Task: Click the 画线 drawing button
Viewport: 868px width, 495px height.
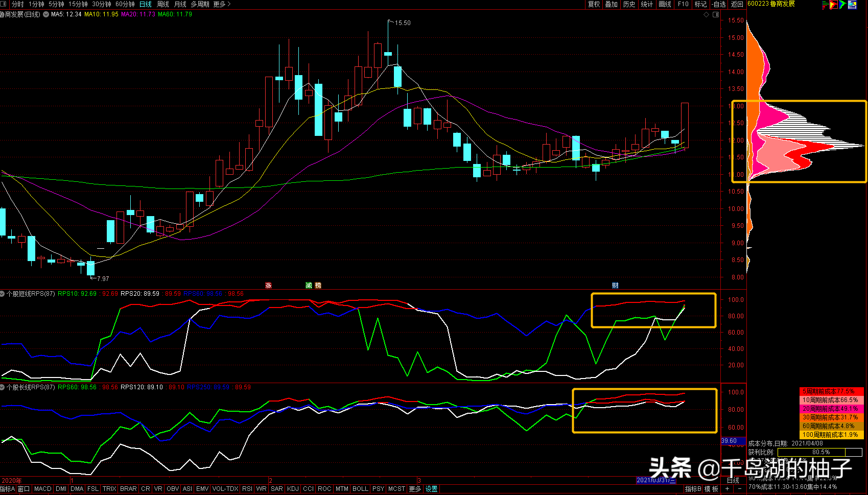Action: click(x=665, y=4)
